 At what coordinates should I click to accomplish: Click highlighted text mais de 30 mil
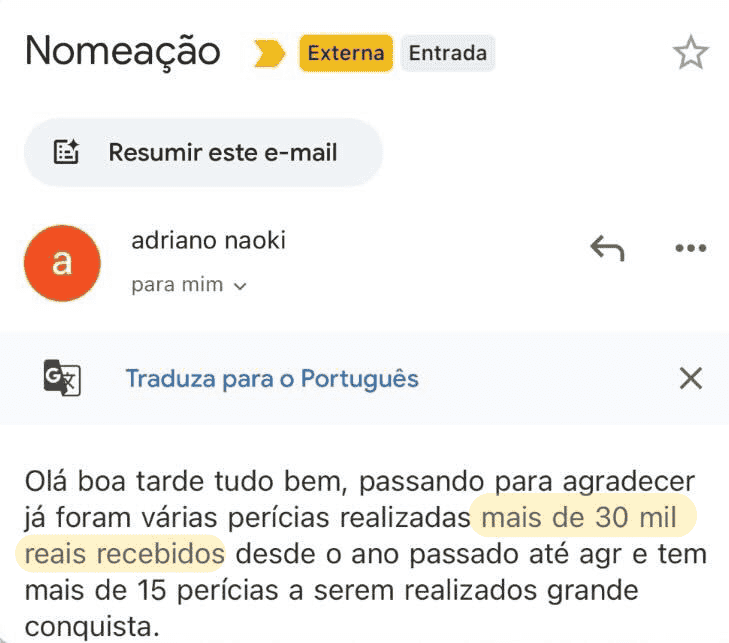tap(579, 517)
